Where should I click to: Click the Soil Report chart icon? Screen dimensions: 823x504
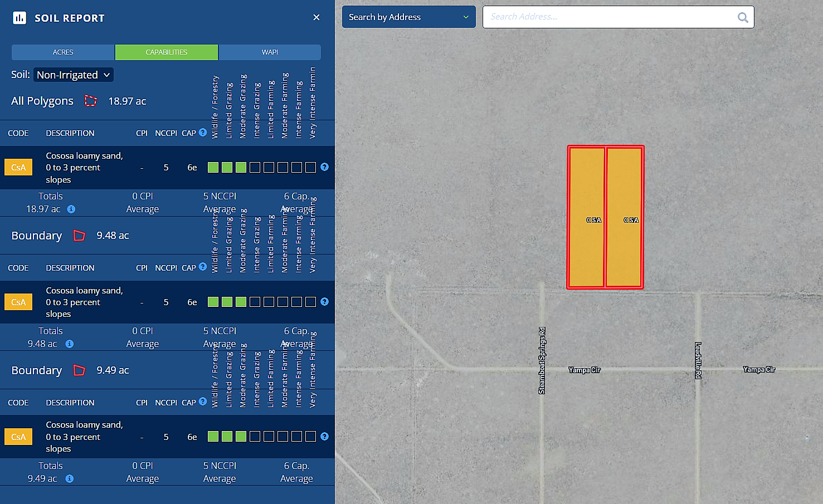point(20,18)
